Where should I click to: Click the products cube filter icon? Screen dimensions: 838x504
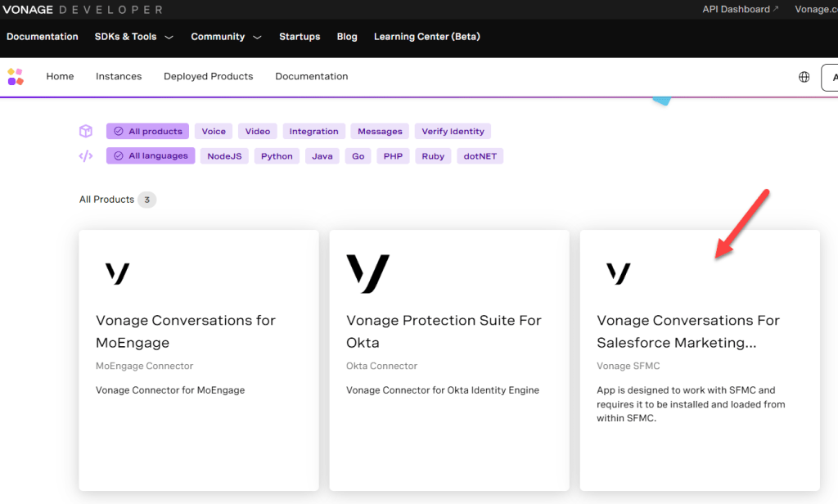click(x=85, y=131)
